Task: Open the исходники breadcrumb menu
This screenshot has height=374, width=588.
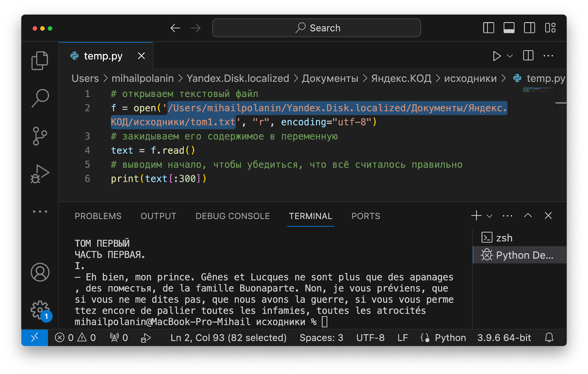Action: tap(470, 78)
